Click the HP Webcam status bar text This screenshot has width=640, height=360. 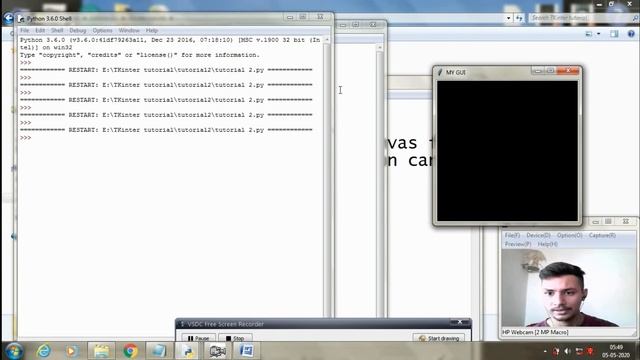(535, 332)
